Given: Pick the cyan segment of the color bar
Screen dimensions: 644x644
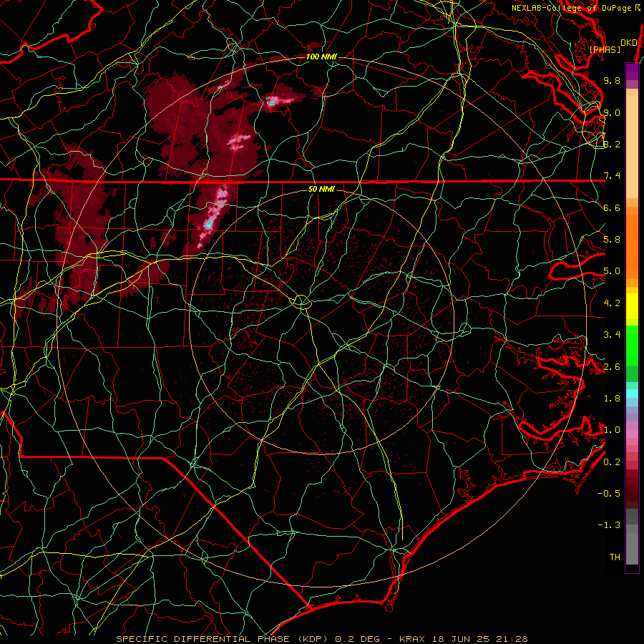Looking at the screenshot, I should pyautogui.click(x=632, y=394).
